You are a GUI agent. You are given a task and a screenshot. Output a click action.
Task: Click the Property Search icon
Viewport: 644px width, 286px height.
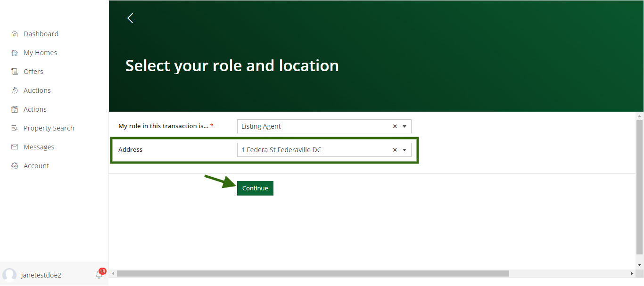coord(15,128)
